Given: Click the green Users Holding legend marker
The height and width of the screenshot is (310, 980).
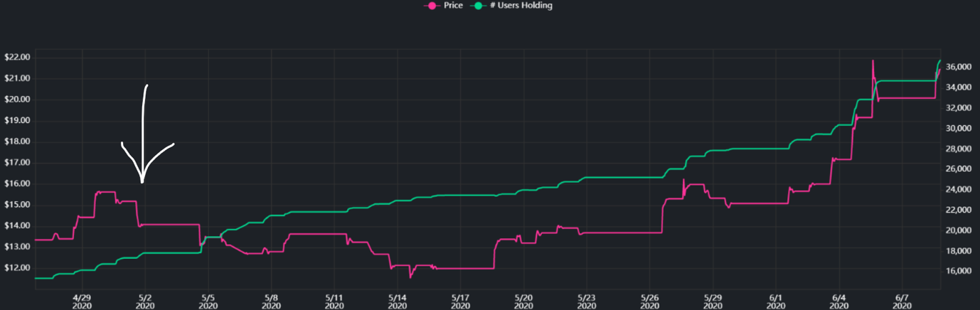Looking at the screenshot, I should click(478, 6).
